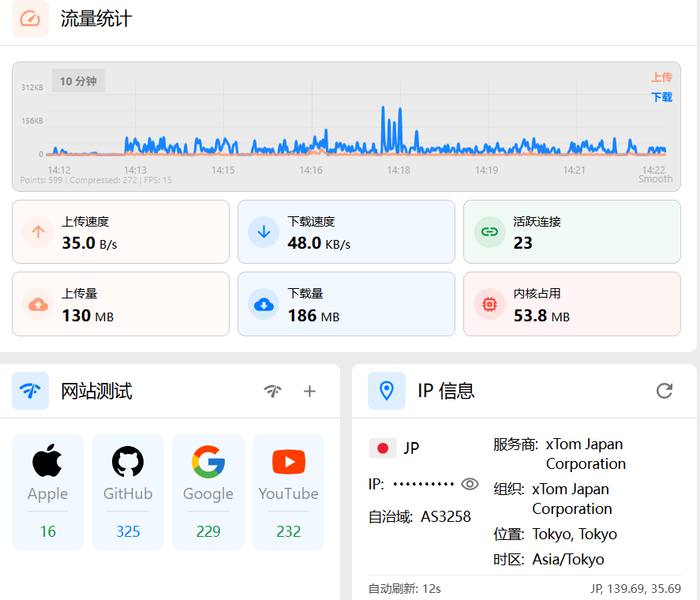Test the GitHub site latency

(x=128, y=492)
